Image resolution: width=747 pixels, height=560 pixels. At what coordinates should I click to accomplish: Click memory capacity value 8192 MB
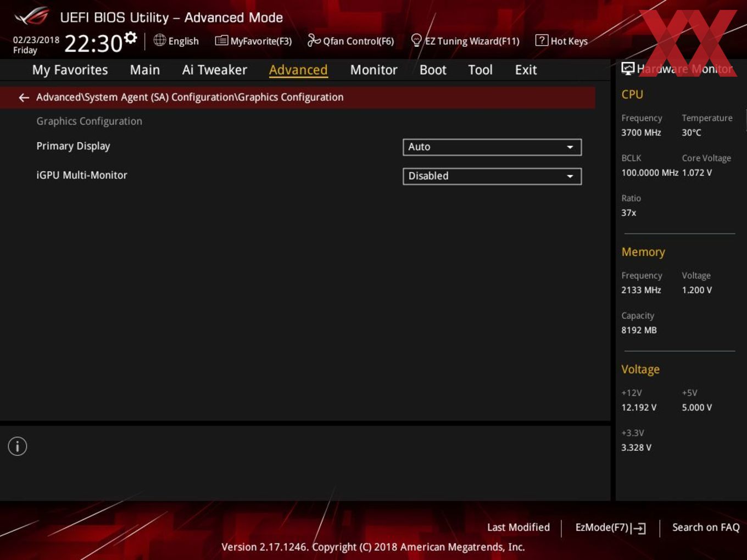click(639, 330)
